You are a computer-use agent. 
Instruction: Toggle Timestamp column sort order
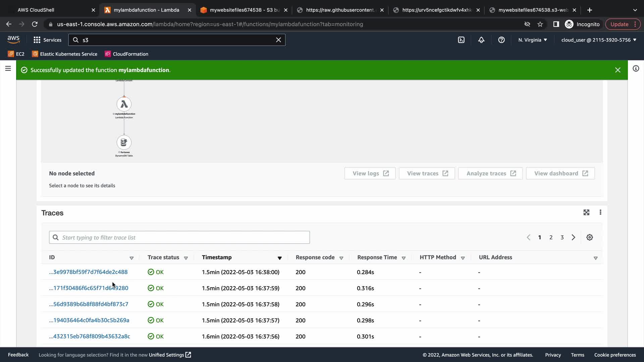pos(279,258)
